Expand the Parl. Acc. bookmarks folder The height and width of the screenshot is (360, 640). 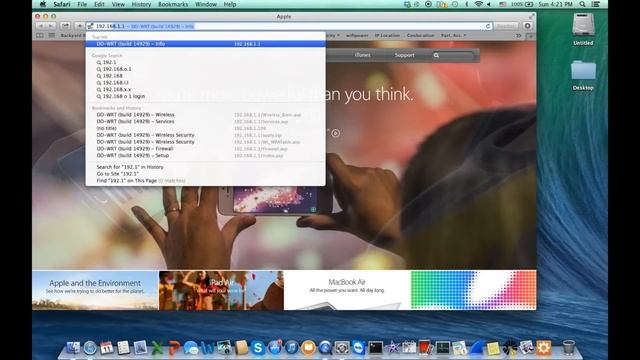[x=453, y=36]
